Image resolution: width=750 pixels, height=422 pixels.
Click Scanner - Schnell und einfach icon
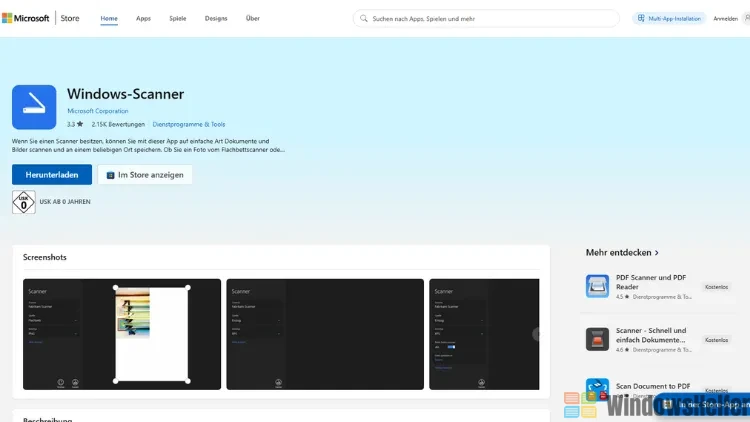tap(597, 339)
